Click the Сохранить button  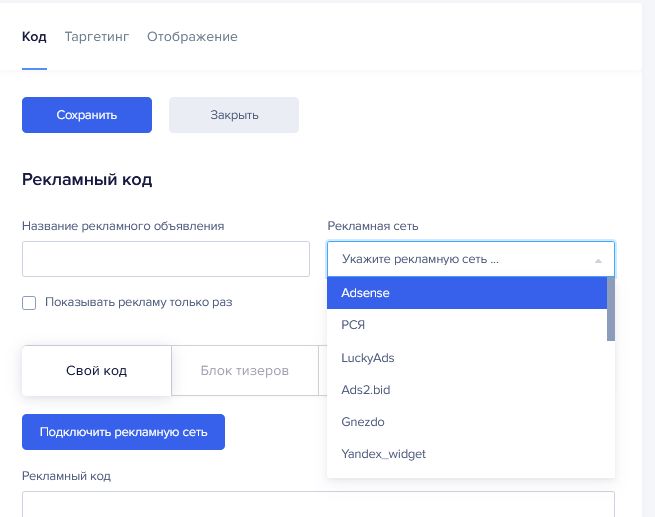[x=87, y=115]
